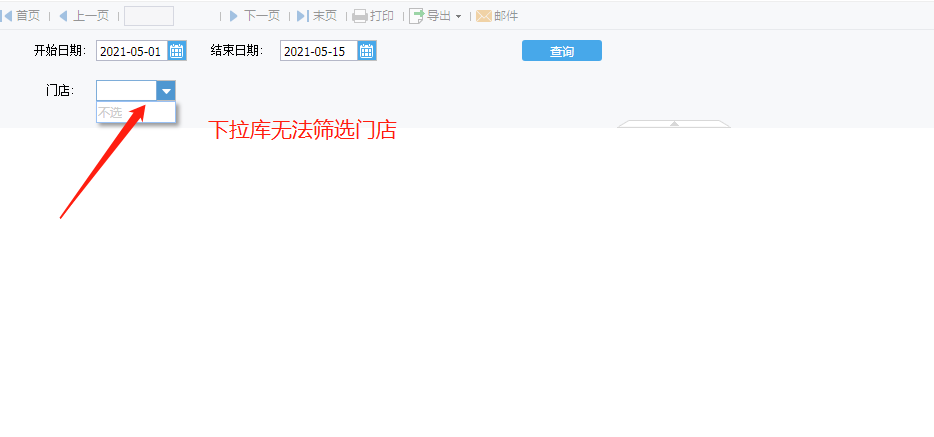The image size is (934, 437).
Task: Click the end date field 2021-05-15
Action: [319, 51]
